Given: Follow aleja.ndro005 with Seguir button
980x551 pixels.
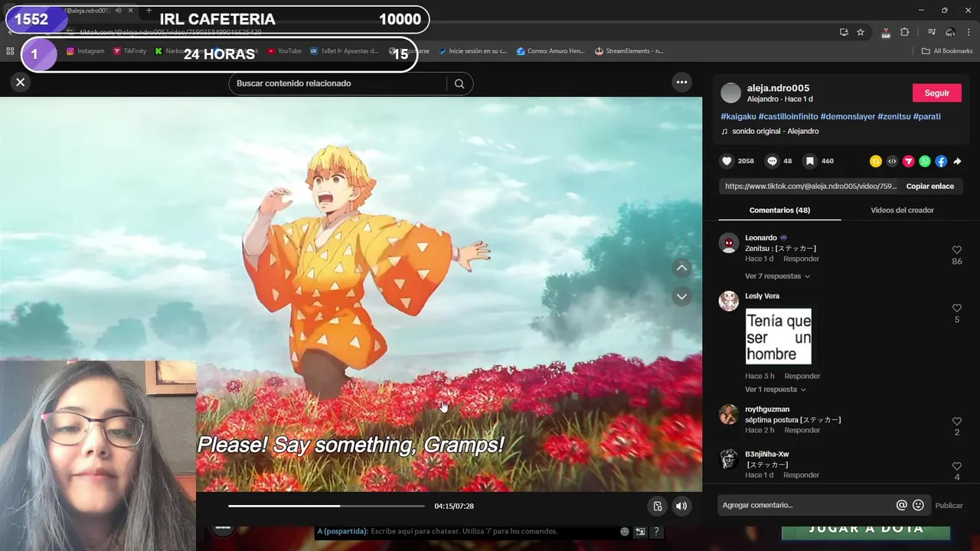Looking at the screenshot, I should click(x=936, y=93).
